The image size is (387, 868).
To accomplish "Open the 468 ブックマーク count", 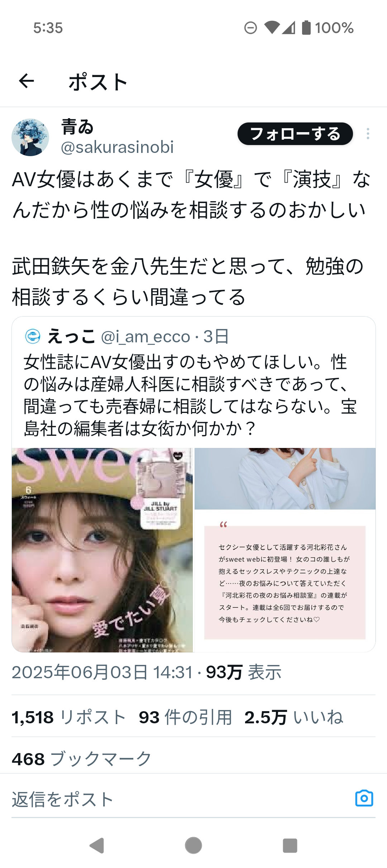I will click(82, 759).
